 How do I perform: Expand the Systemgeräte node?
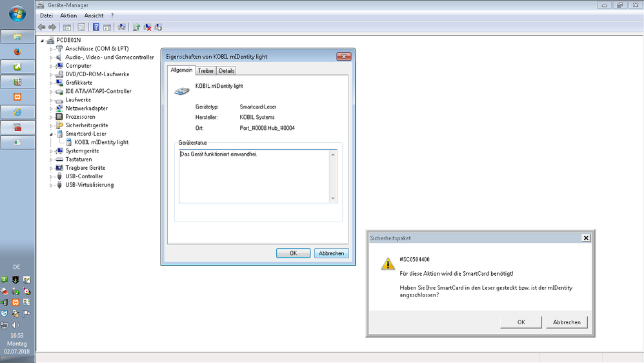(x=51, y=151)
